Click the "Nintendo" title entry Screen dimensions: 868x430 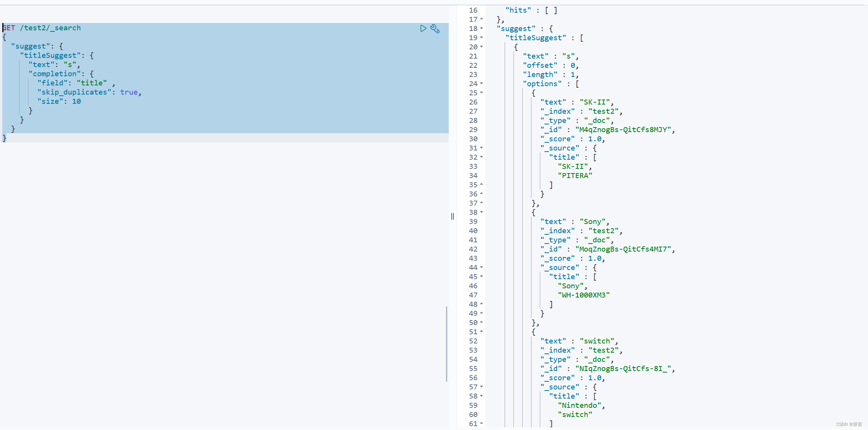click(579, 405)
